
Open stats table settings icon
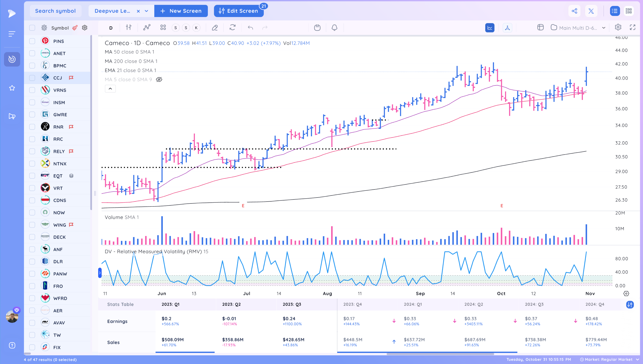[630, 305]
